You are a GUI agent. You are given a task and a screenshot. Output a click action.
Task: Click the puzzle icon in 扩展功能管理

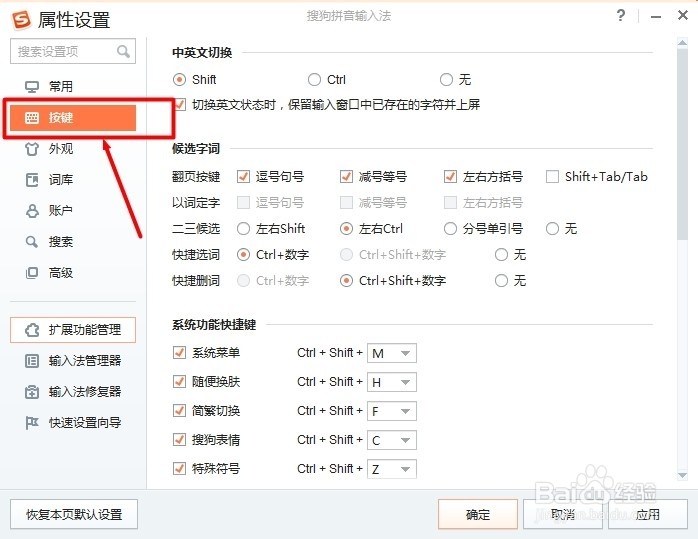tap(32, 330)
